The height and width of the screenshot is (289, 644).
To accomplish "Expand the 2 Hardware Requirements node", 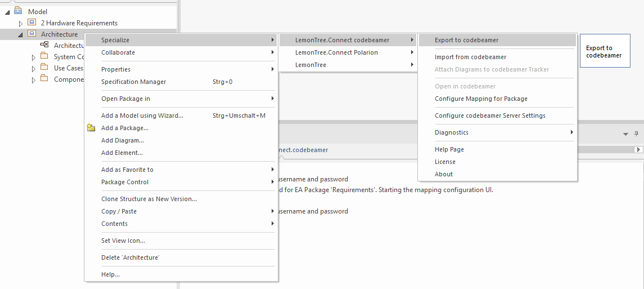I will click(21, 24).
